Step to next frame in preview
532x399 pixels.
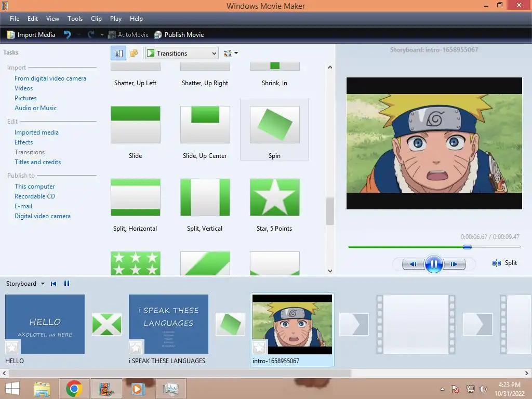[454, 264]
